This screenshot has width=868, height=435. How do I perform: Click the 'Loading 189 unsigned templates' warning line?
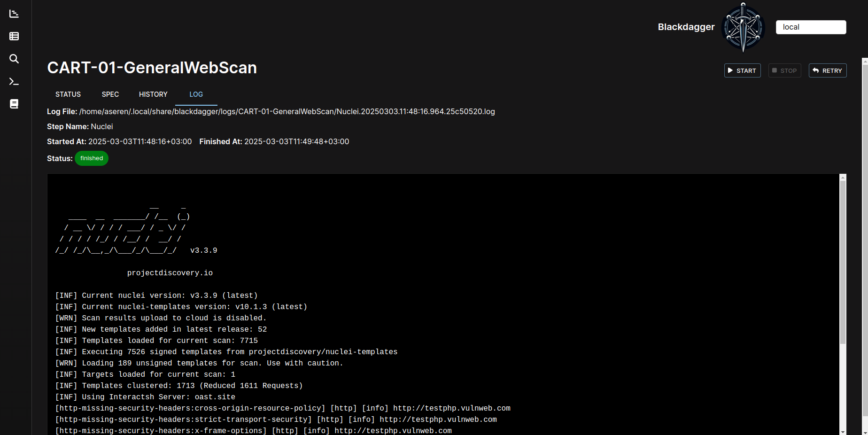199,363
